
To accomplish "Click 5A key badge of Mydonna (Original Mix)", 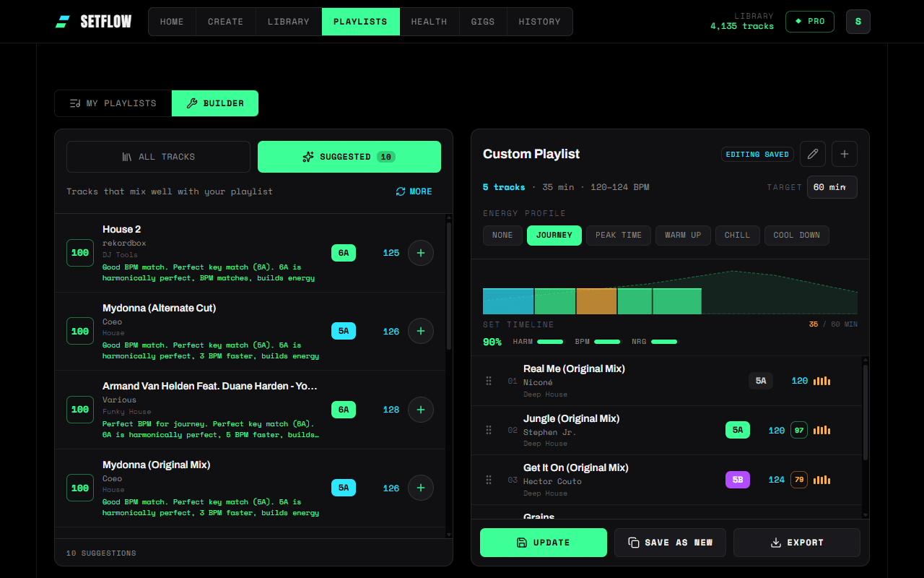I will click(x=344, y=488).
